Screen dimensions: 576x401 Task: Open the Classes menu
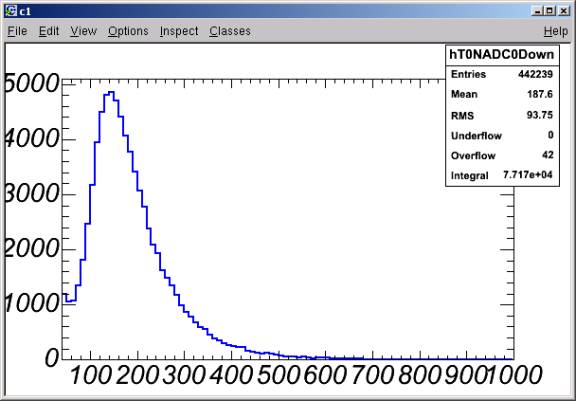230,31
